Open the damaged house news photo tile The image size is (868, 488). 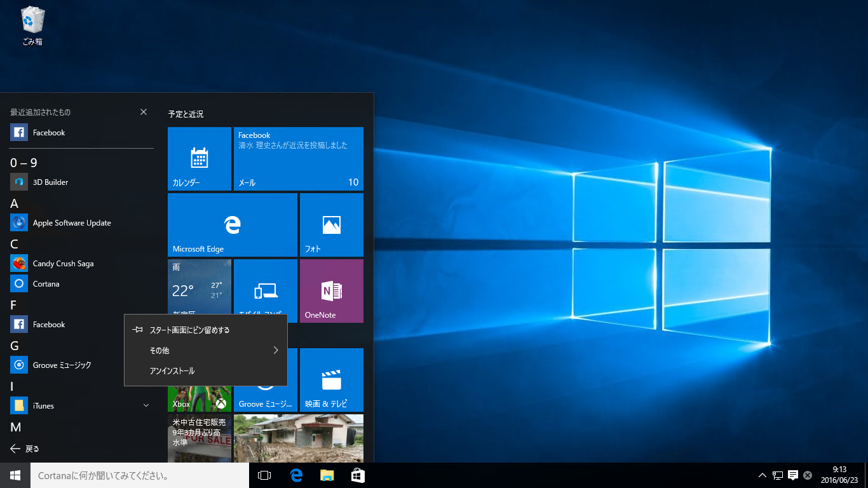point(299,438)
